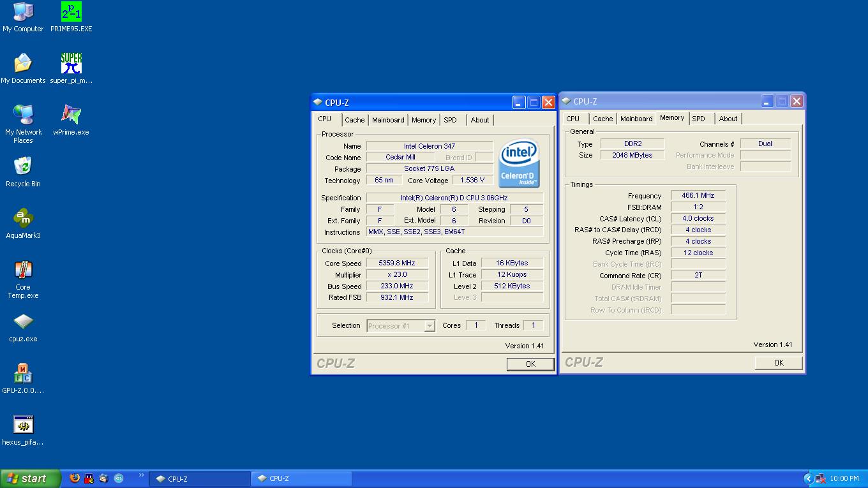Click the Core Speed value 5359.8 MHz
The height and width of the screenshot is (488, 868).
tap(397, 263)
